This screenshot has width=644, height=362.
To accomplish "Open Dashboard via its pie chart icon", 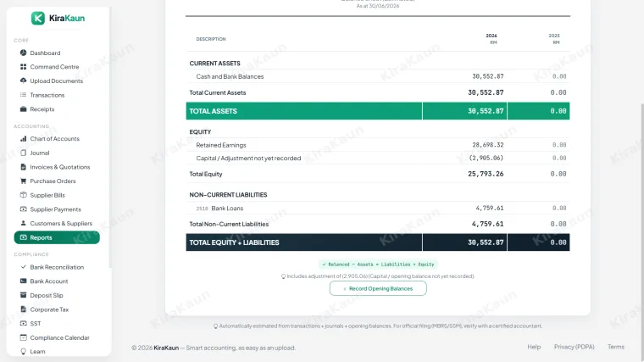I will click(24, 53).
